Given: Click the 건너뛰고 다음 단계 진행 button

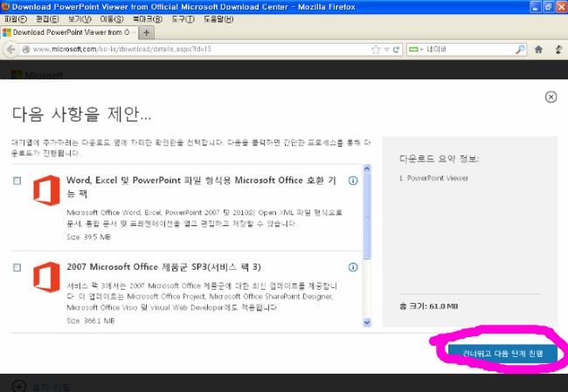Looking at the screenshot, I should point(502,354).
